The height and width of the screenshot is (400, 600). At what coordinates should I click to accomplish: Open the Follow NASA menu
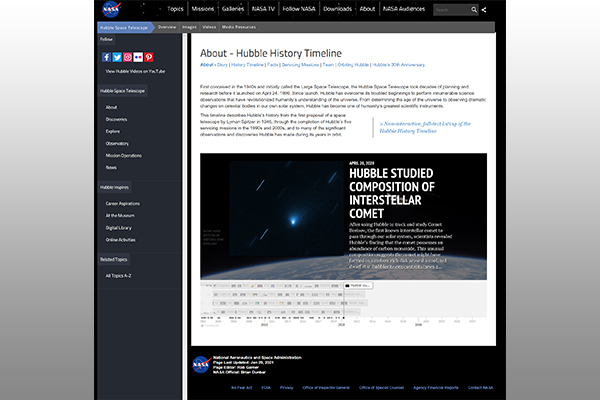[x=299, y=9]
